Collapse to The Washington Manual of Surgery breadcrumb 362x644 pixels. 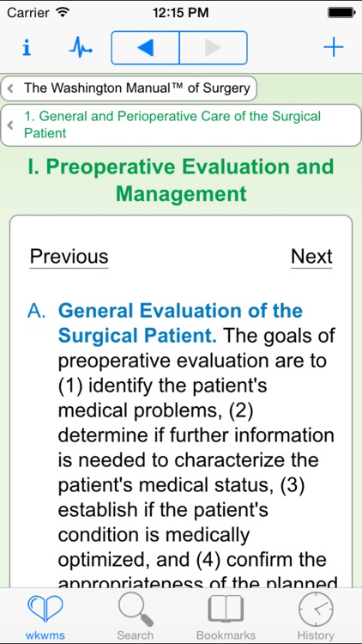point(129,88)
